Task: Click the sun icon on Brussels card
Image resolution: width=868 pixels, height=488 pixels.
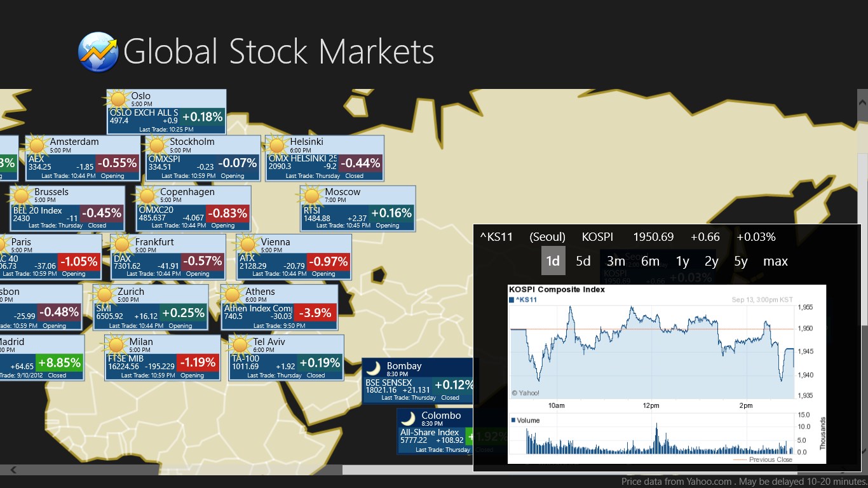Action: [x=21, y=196]
